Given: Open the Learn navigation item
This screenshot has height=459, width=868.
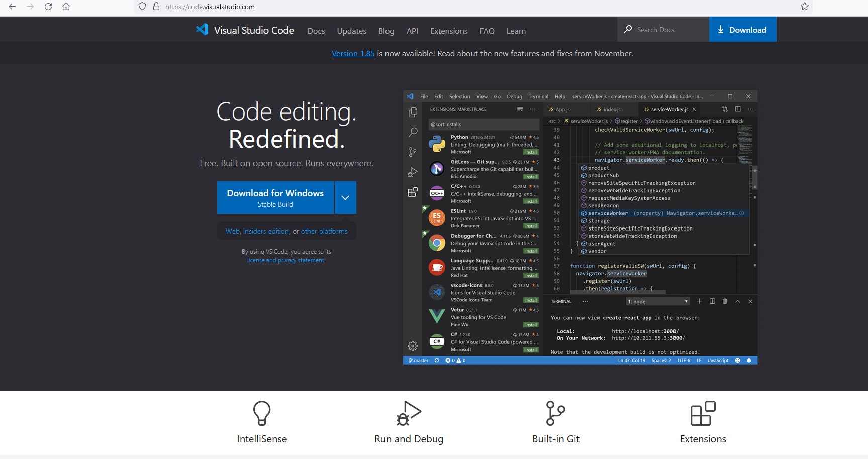Looking at the screenshot, I should (x=516, y=31).
